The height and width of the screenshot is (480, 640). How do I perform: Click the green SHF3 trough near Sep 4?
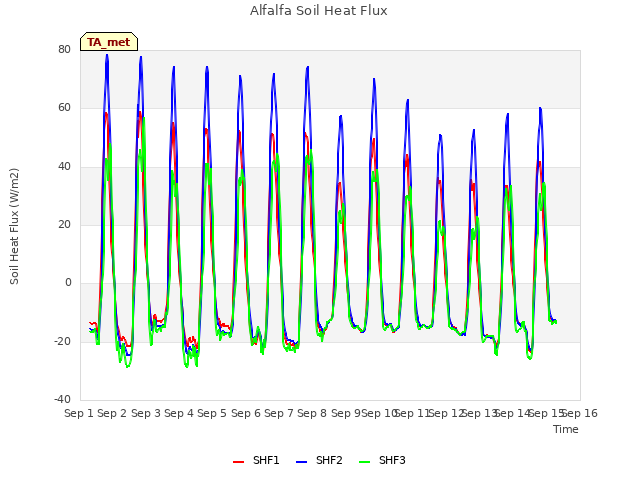[x=187, y=367]
